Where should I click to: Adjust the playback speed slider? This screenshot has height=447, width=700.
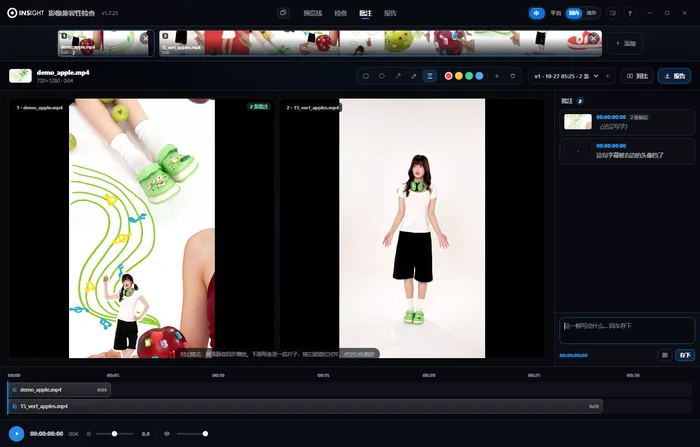pos(114,434)
